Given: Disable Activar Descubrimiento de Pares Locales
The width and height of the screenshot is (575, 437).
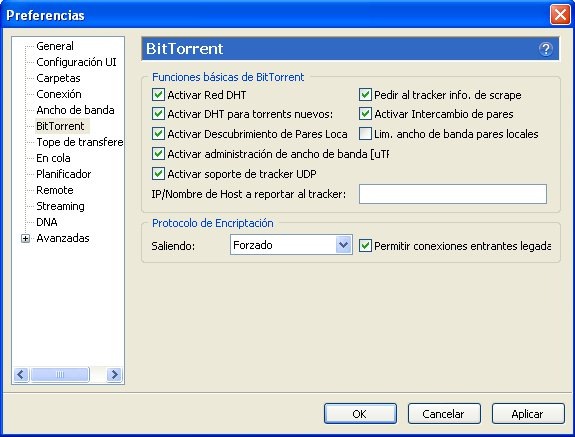Looking at the screenshot, I should (158, 134).
